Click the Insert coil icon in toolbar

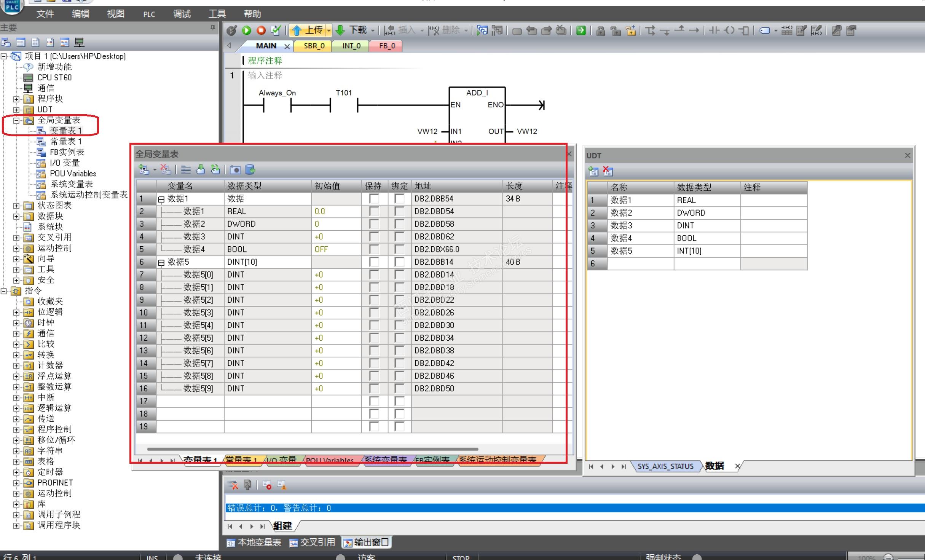click(x=729, y=30)
